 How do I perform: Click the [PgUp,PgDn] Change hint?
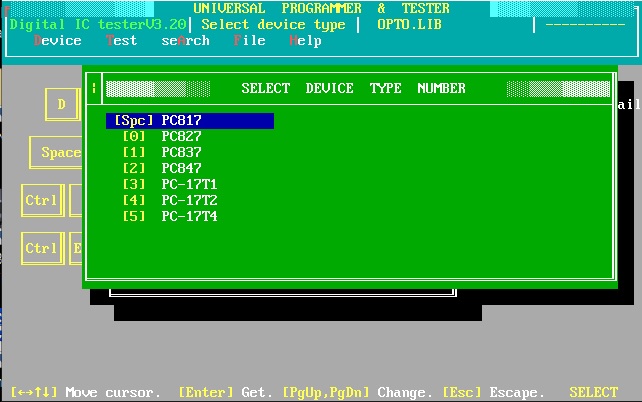[357, 393]
